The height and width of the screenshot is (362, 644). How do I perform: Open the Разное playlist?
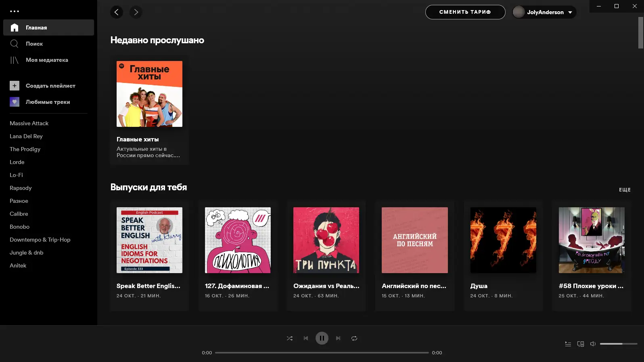pyautogui.click(x=19, y=201)
